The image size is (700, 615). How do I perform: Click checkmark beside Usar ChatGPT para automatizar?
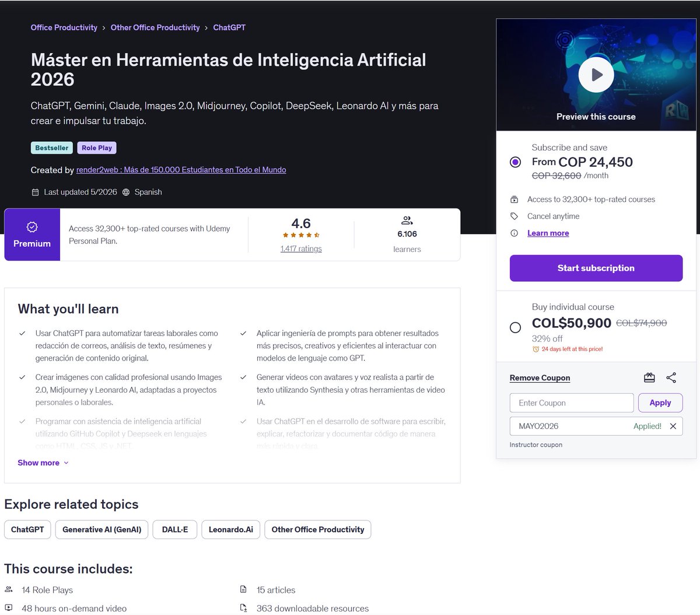(x=22, y=333)
